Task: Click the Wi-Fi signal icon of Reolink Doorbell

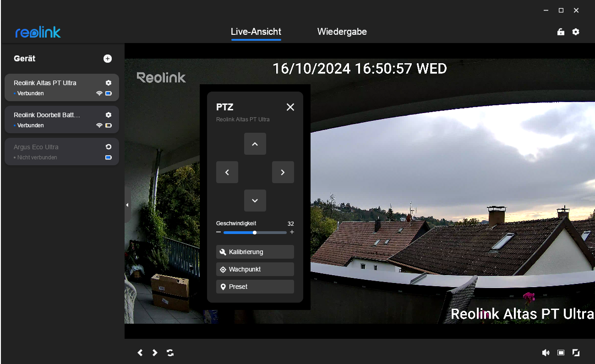Action: [99, 125]
